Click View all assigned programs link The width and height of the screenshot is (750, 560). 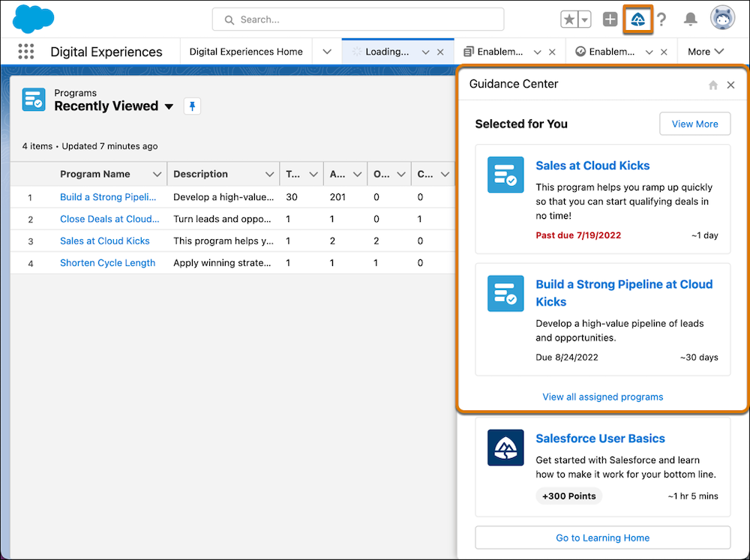tap(602, 397)
